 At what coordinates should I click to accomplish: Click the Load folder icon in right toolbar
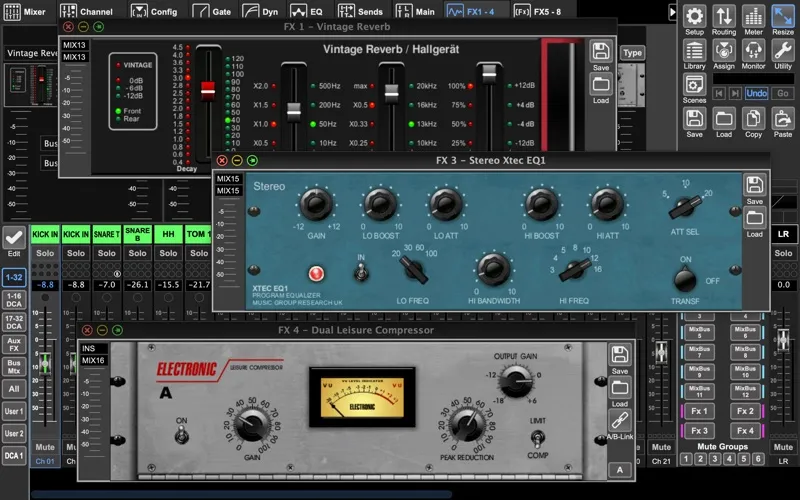coord(723,119)
